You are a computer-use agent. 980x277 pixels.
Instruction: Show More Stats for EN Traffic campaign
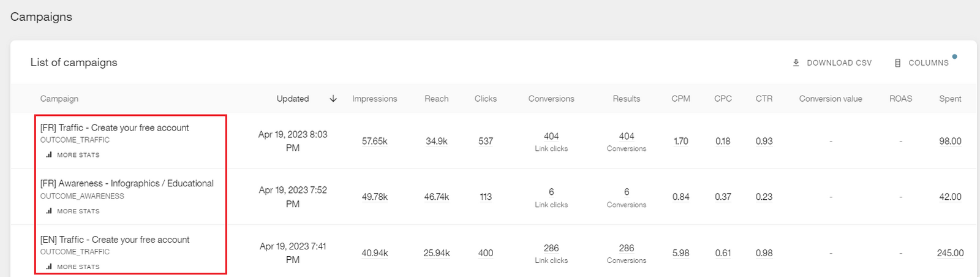pyautogui.click(x=78, y=267)
